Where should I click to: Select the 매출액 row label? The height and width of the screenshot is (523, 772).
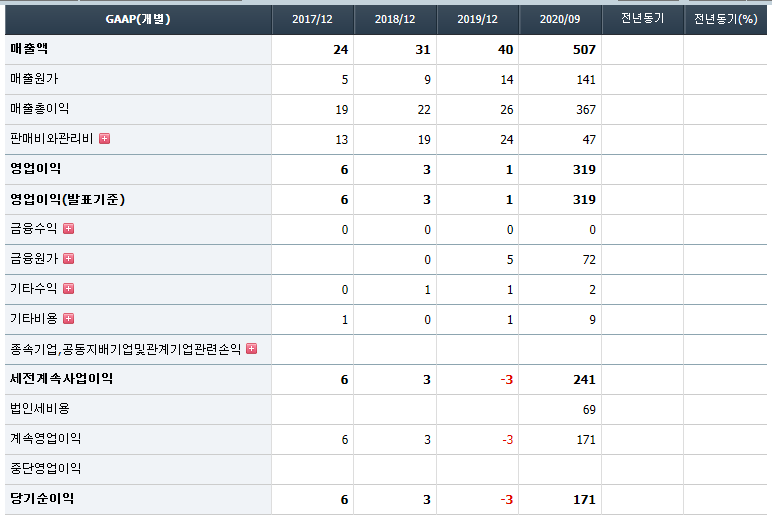[29, 49]
